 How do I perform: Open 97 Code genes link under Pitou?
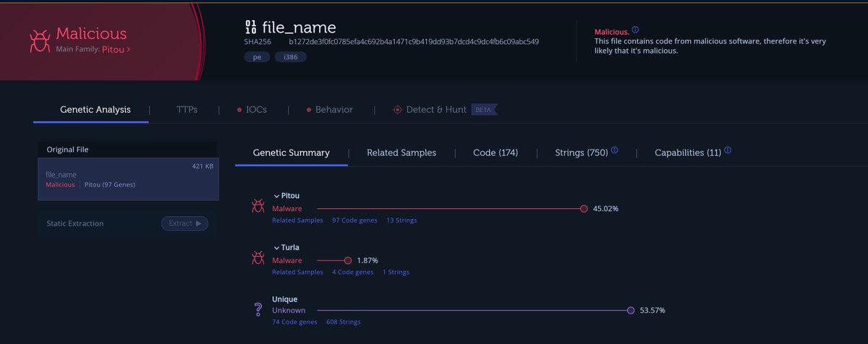pos(354,220)
